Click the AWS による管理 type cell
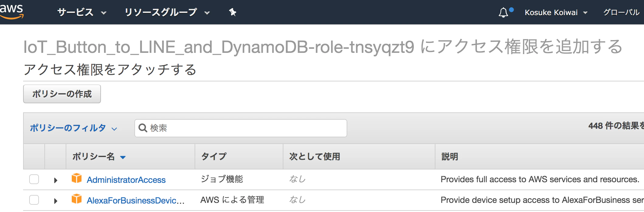Screen dimensions: 644x212 pyautogui.click(x=232, y=200)
